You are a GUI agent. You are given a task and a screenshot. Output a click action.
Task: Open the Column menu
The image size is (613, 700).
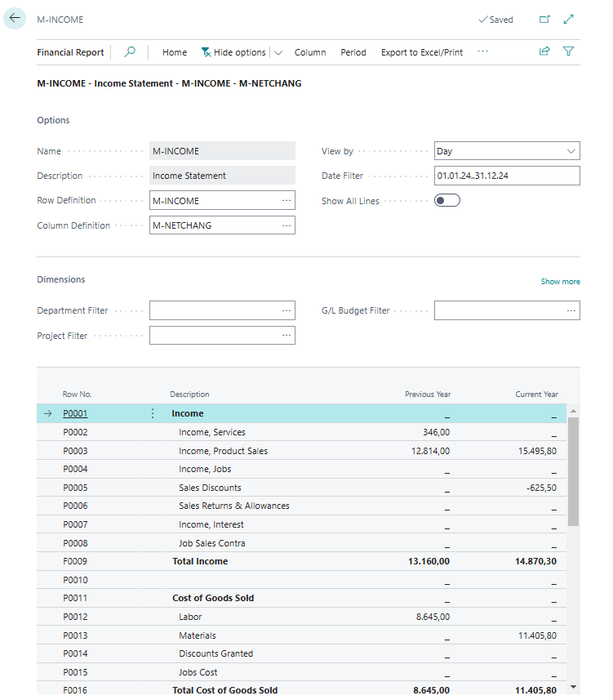point(310,52)
